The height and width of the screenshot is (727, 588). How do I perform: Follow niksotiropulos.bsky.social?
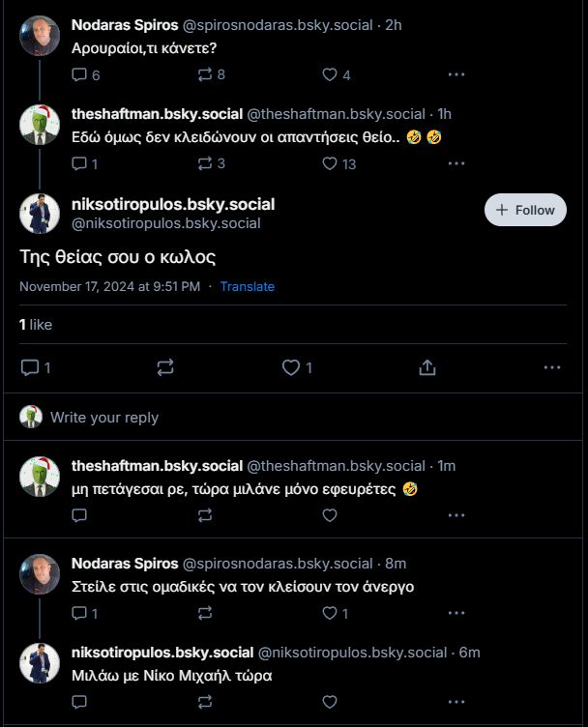(x=525, y=210)
